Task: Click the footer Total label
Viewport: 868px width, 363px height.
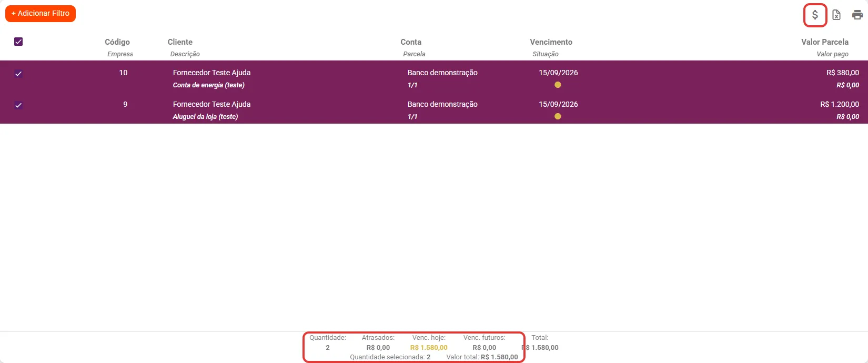Action: [x=540, y=338]
